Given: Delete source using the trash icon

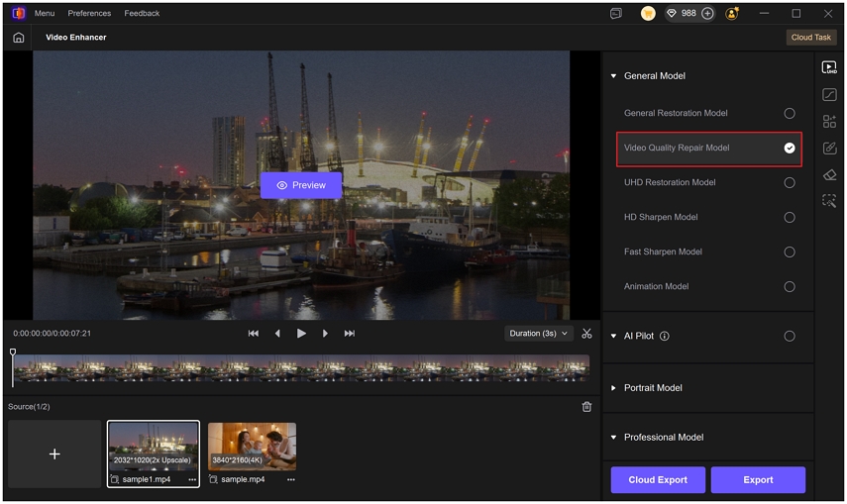Looking at the screenshot, I should pyautogui.click(x=586, y=407).
